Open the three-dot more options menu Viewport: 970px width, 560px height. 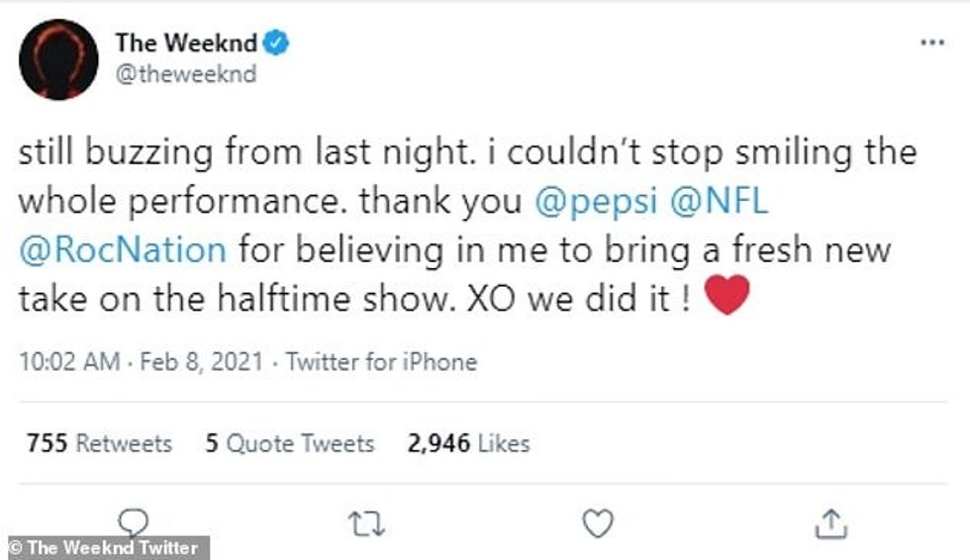[931, 43]
